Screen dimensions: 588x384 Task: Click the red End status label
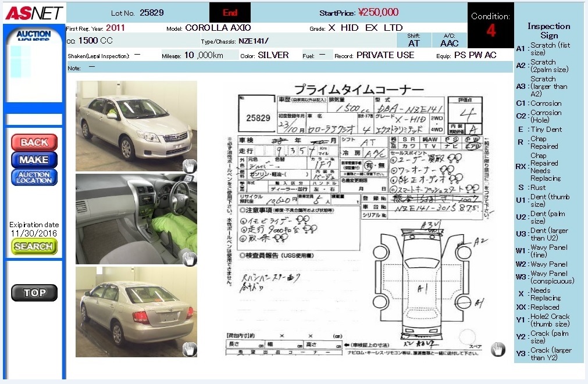(230, 13)
